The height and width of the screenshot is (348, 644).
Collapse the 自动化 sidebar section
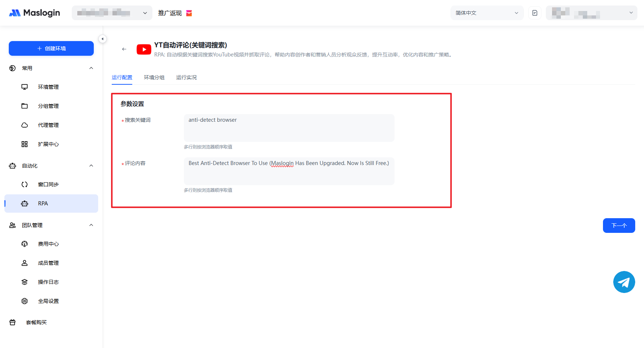point(91,166)
